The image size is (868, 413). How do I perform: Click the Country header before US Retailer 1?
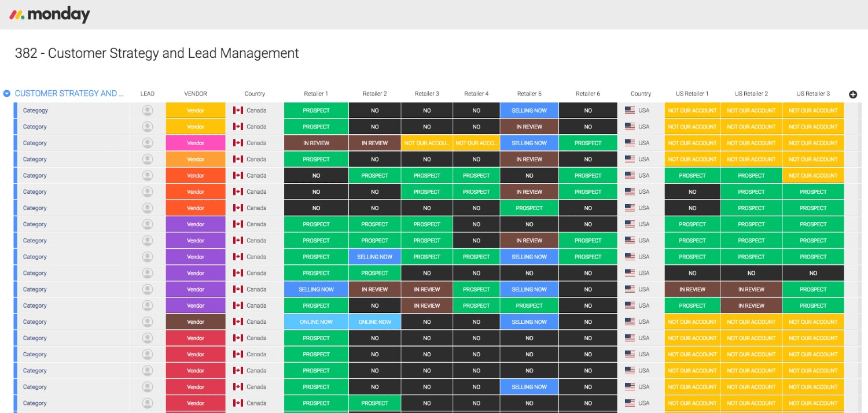coord(641,94)
